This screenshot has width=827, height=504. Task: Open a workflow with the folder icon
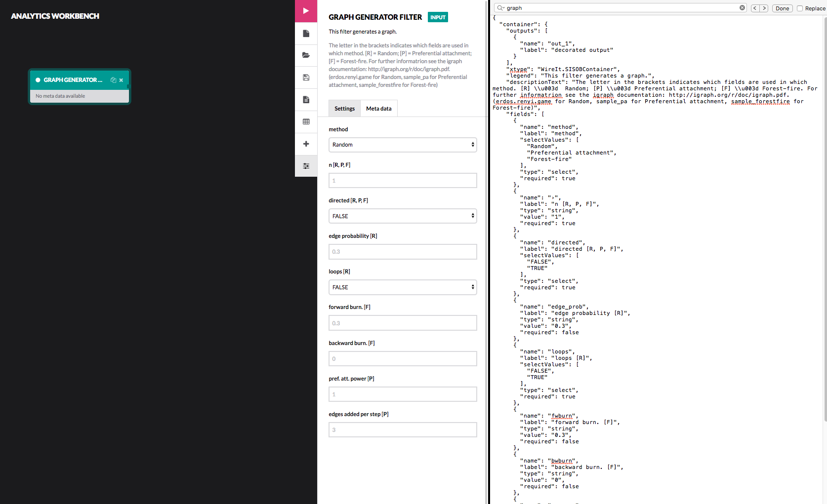[306, 55]
